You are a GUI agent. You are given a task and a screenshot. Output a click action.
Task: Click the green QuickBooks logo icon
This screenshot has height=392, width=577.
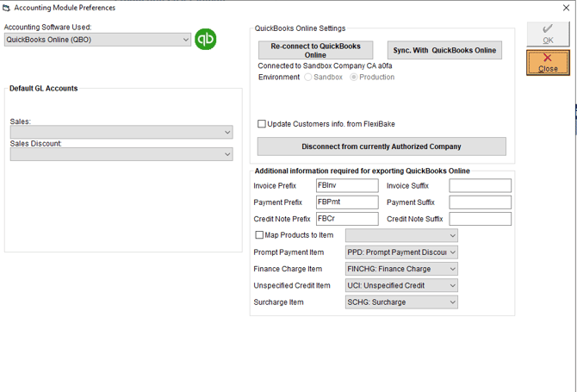(205, 39)
